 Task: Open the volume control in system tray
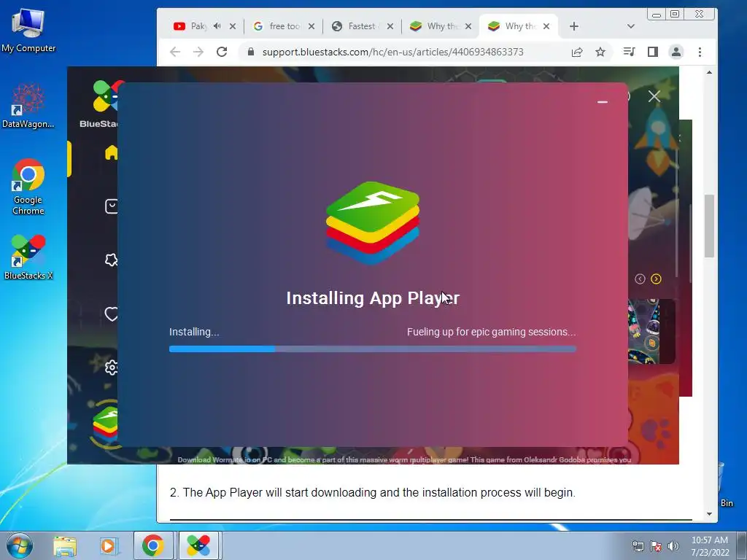click(673, 545)
